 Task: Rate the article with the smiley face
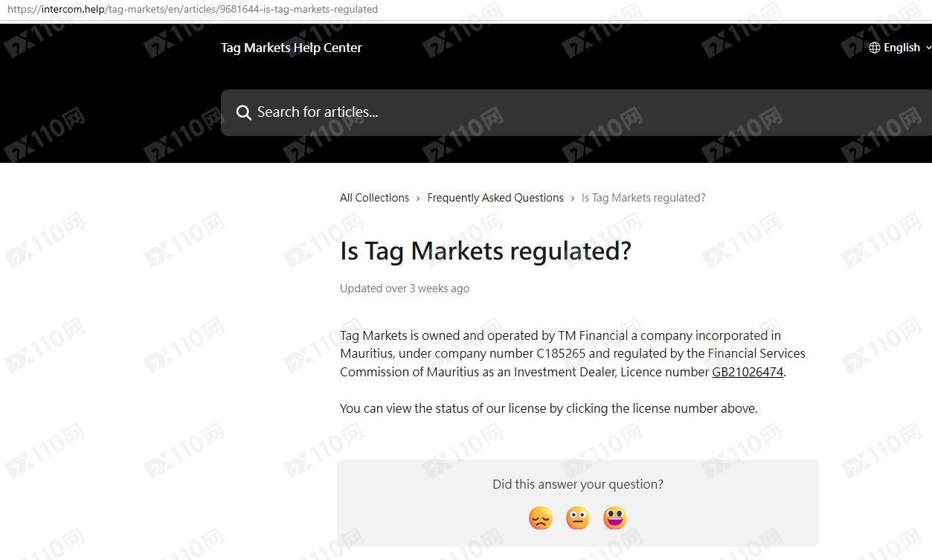coord(615,518)
